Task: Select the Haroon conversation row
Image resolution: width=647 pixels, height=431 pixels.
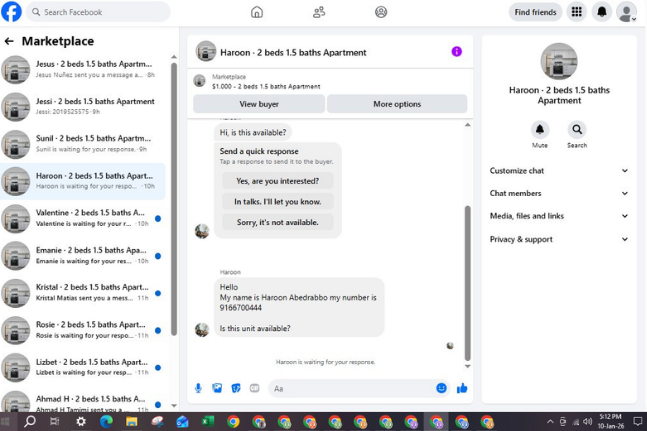Action: [x=83, y=181]
